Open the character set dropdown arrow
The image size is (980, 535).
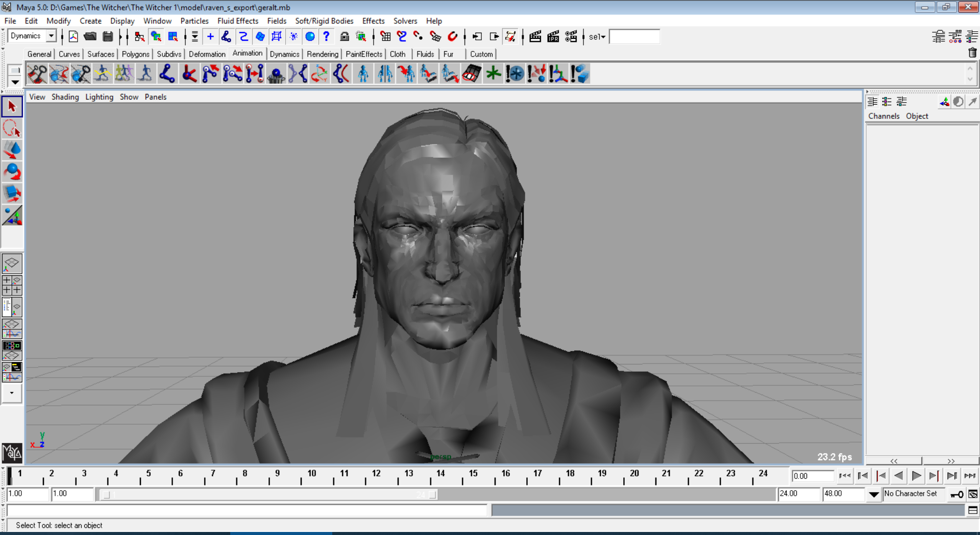(874, 494)
